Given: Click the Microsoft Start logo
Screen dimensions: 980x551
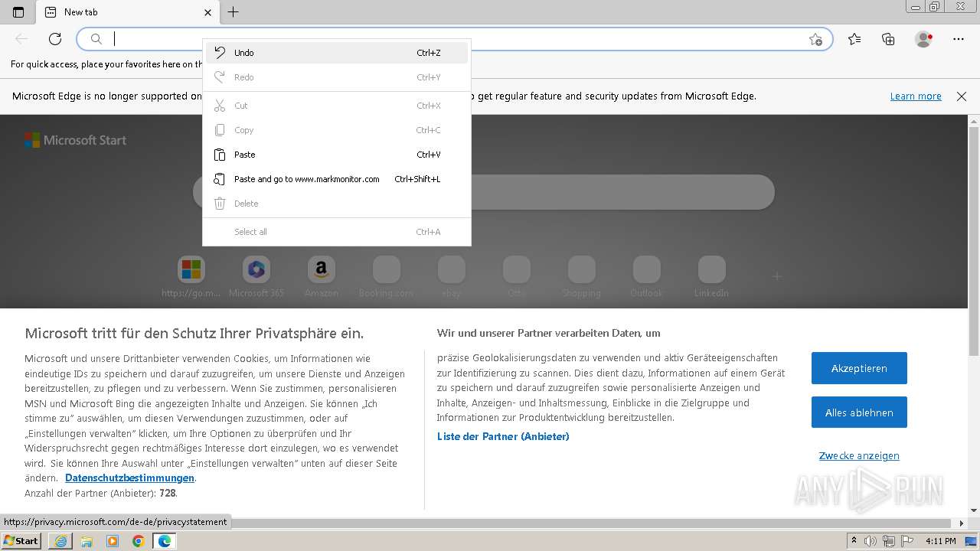Looking at the screenshot, I should click(75, 140).
